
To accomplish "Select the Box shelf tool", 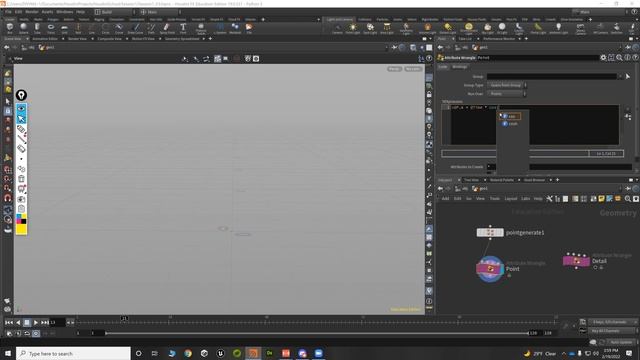I will pyautogui.click(x=9, y=28).
